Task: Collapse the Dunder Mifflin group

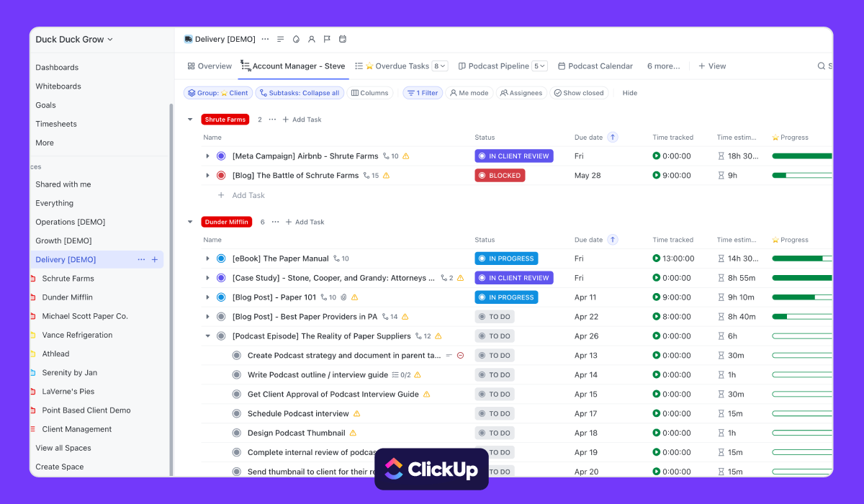Action: (x=190, y=222)
